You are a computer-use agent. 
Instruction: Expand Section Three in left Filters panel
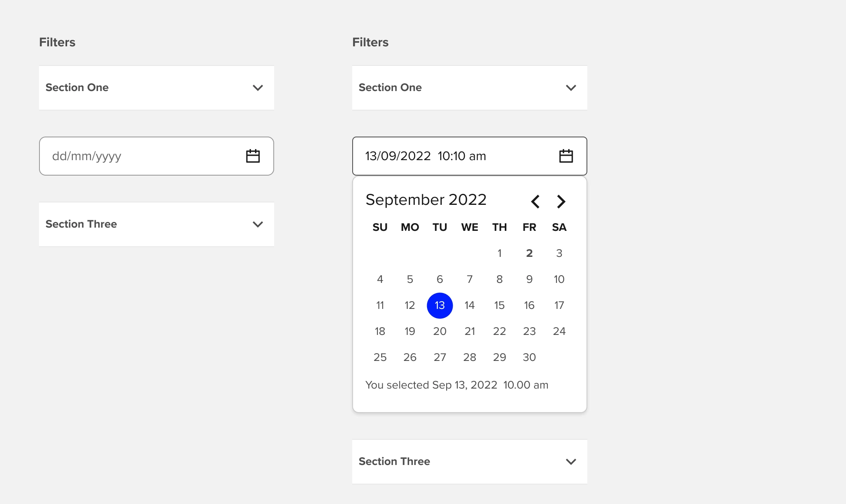pos(157,224)
